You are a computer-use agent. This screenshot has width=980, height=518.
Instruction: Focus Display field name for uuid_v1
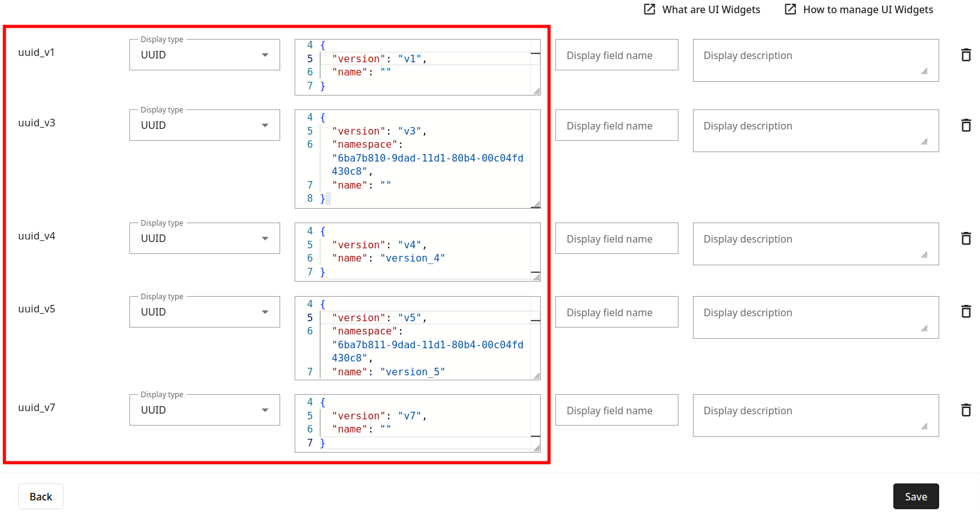[x=617, y=55]
